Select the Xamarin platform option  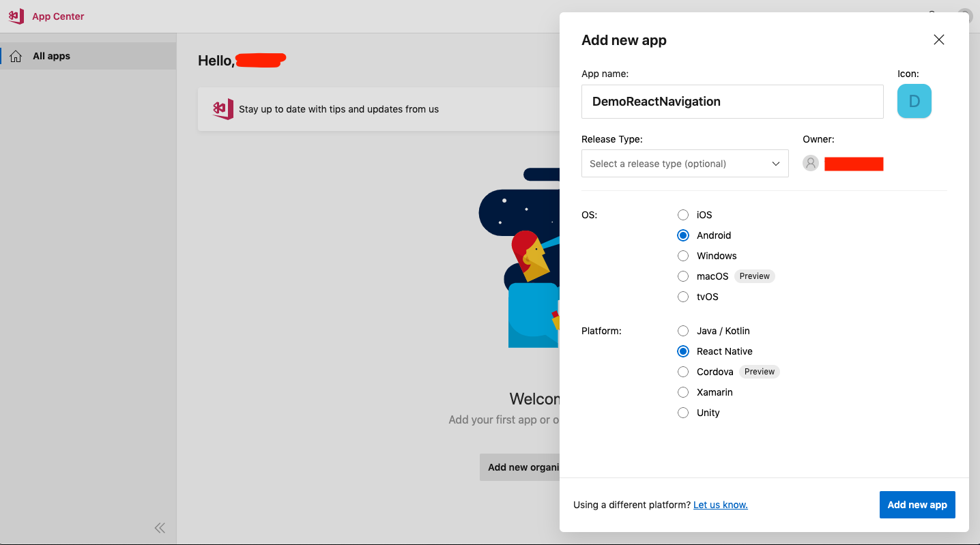[683, 392]
